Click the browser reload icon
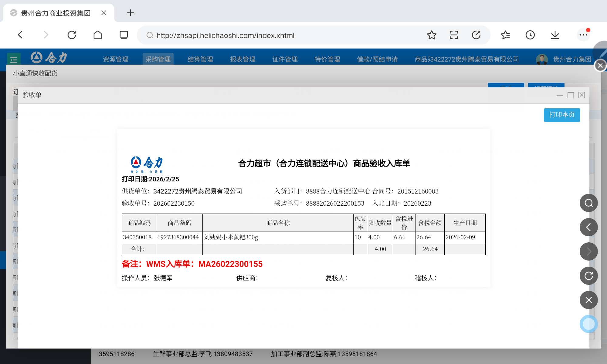 [x=72, y=35]
